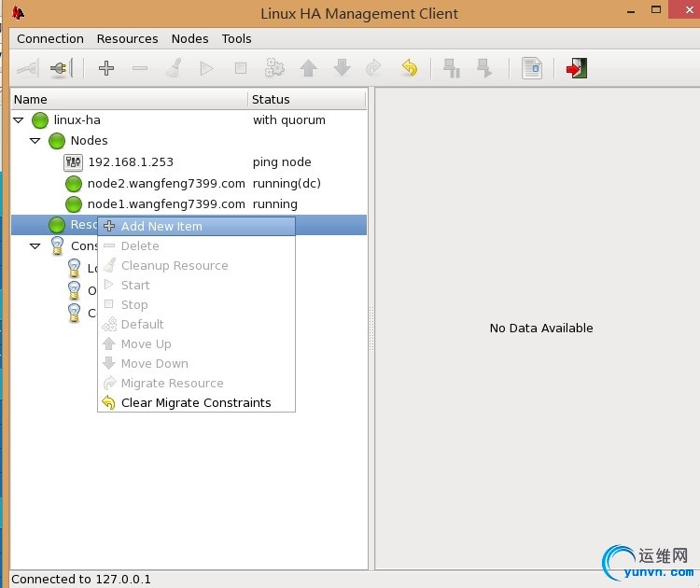Collapse the linux-ha tree node
700x588 pixels.
point(19,120)
